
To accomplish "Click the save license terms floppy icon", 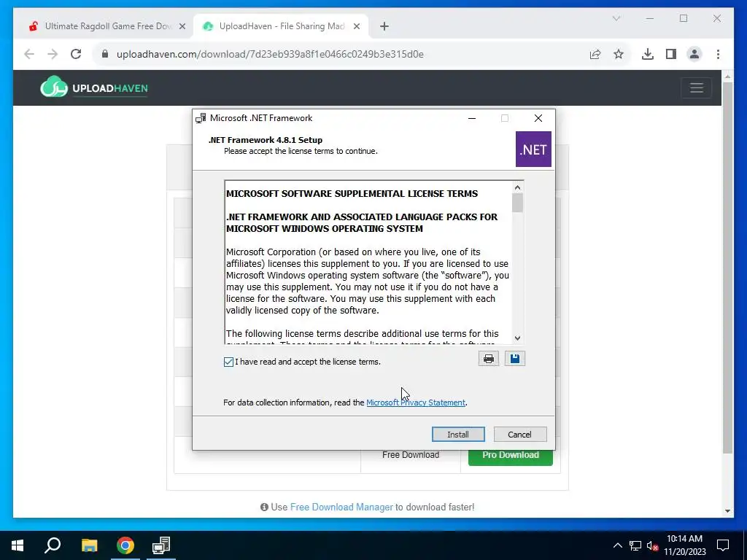I will click(x=514, y=359).
